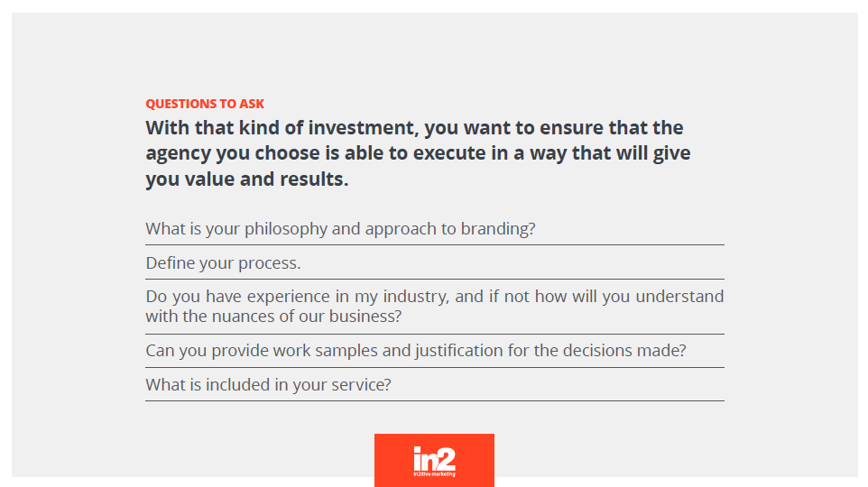868x487 pixels.
Task: Click the divider line below the last question
Action: tap(435, 400)
